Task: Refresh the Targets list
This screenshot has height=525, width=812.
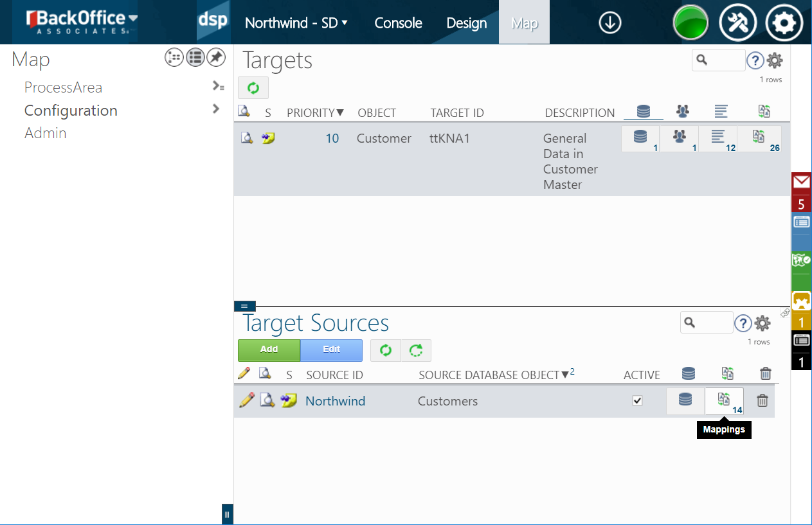Action: [253, 88]
